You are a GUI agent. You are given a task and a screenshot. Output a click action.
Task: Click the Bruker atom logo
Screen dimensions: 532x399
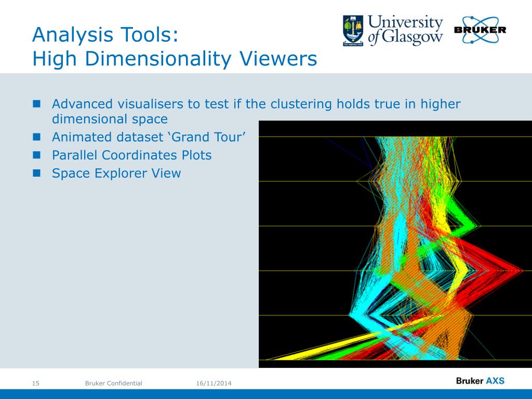480,30
